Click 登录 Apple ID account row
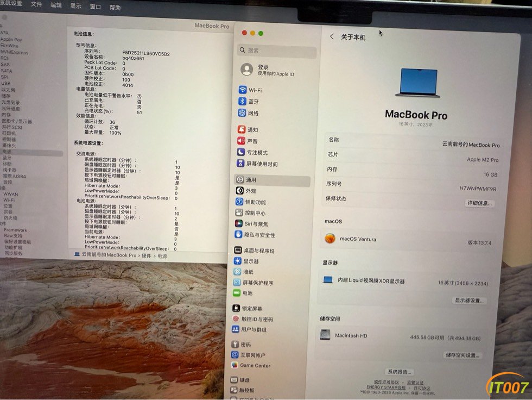This screenshot has height=400, width=532. click(268, 70)
